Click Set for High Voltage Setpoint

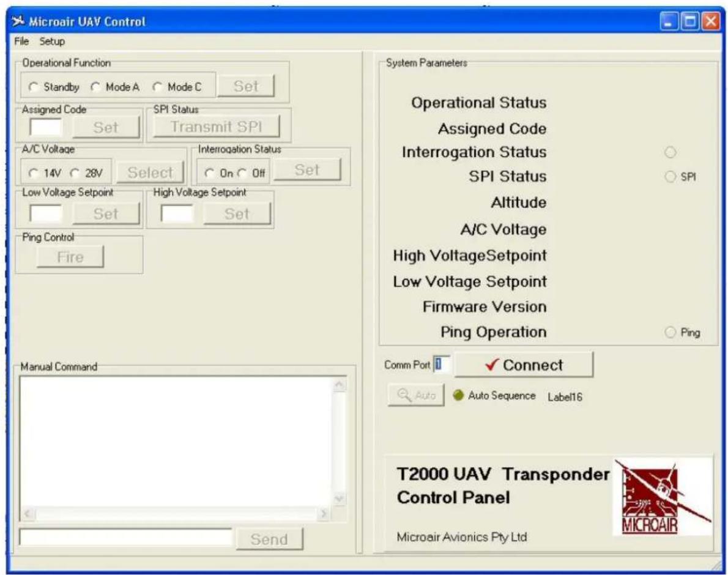tap(237, 214)
